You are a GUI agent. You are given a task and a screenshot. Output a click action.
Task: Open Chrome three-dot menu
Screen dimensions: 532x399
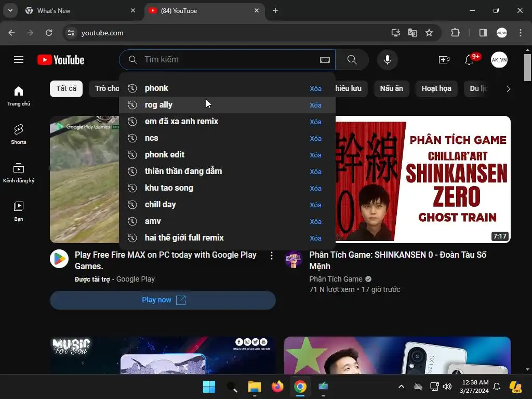pos(521,33)
